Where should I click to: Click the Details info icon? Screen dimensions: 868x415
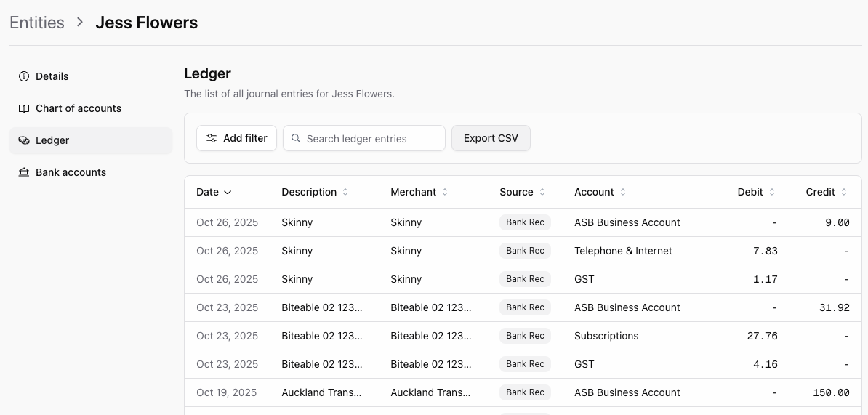(24, 76)
